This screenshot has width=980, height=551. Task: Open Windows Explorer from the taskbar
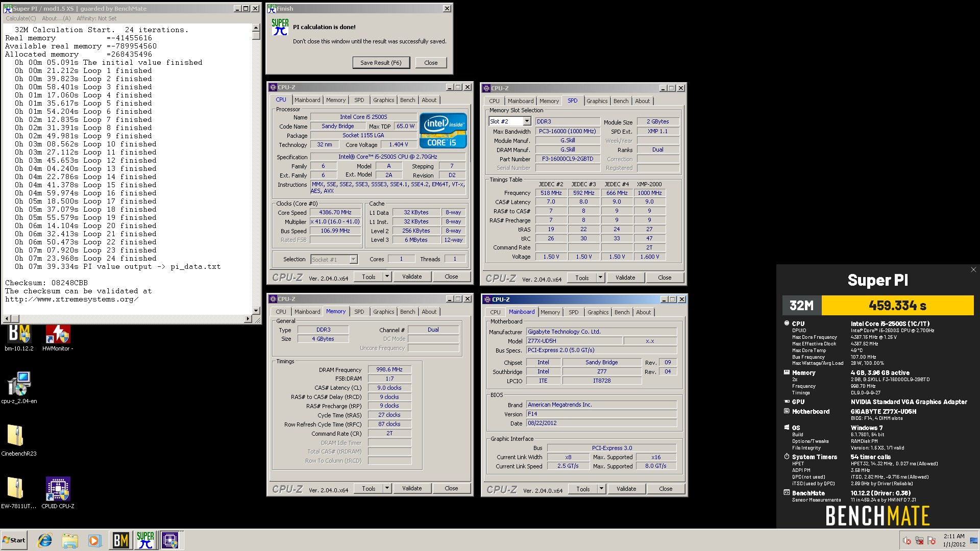click(x=70, y=540)
